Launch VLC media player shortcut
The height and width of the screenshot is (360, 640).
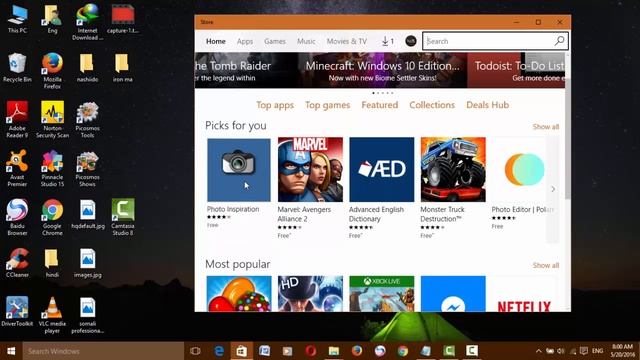pos(52,315)
